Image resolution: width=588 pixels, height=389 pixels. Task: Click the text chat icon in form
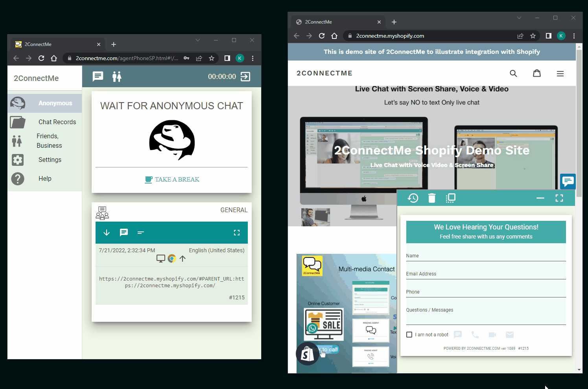458,335
